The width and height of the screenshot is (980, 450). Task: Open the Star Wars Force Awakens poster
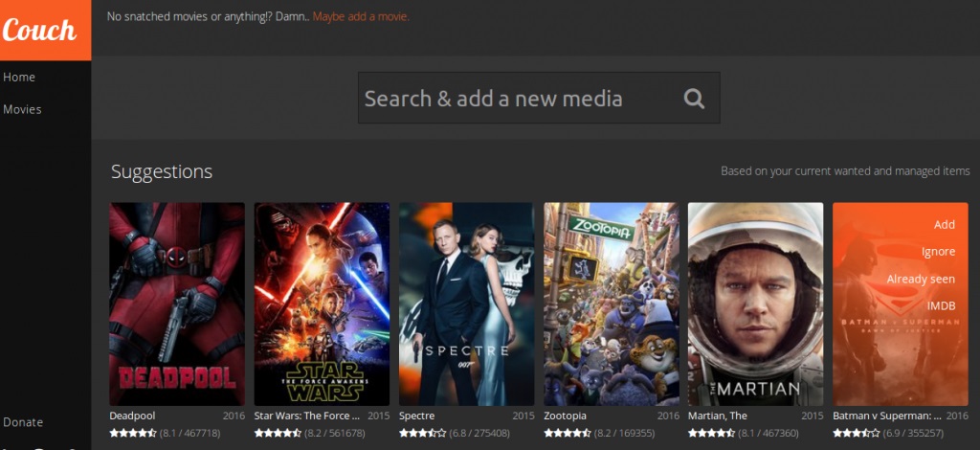[x=322, y=304]
